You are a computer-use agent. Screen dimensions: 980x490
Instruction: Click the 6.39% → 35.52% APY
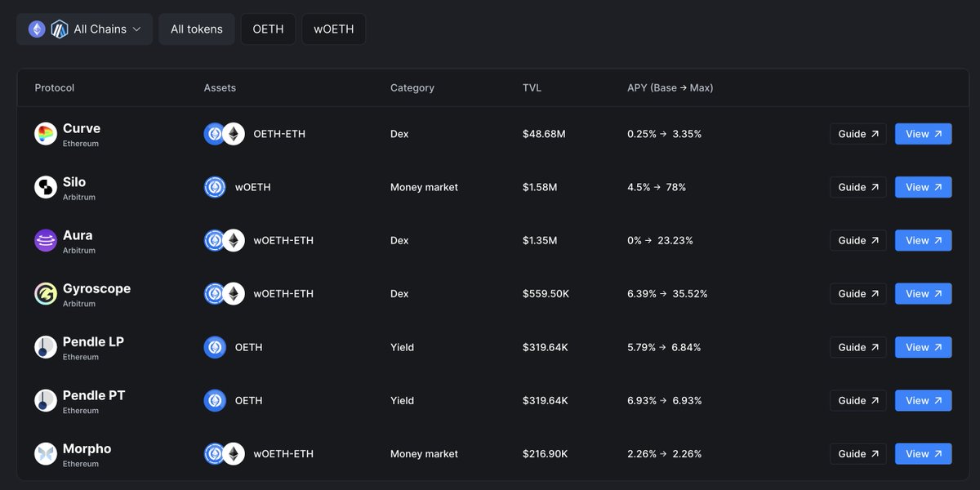[x=667, y=293]
